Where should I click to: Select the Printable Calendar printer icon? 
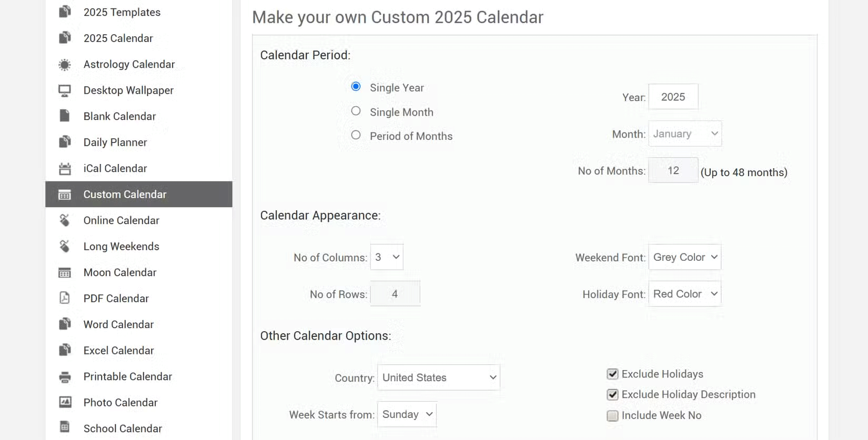click(64, 376)
